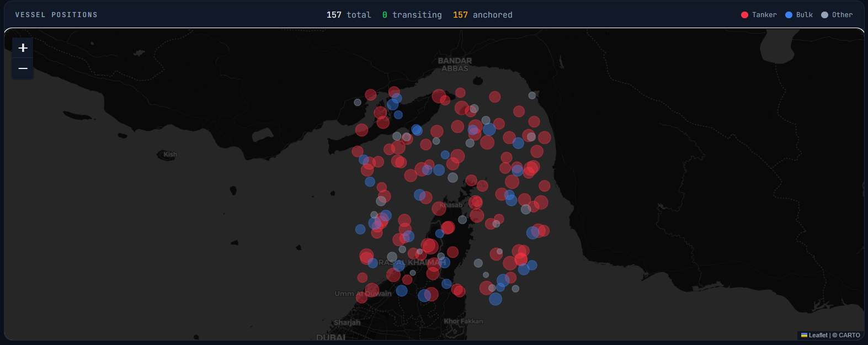The width and height of the screenshot is (868, 345).
Task: Select the tanker marker over Umm Al Quwain label
Action: point(372,290)
